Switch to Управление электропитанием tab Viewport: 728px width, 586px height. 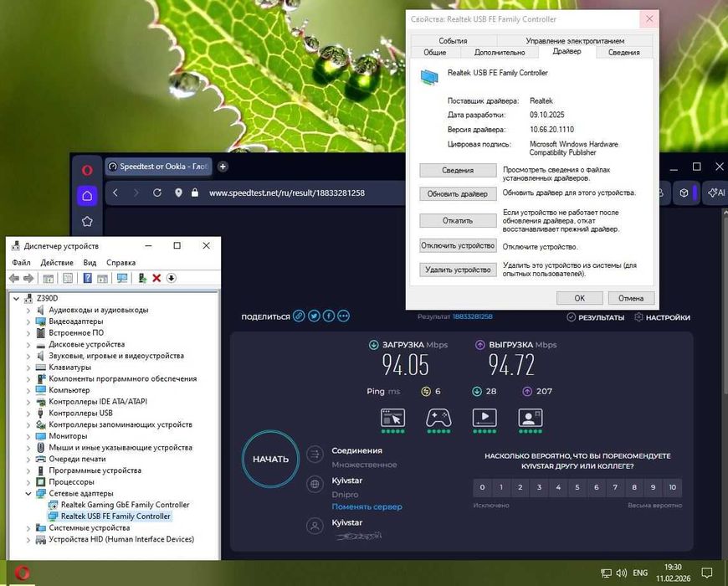coord(575,40)
